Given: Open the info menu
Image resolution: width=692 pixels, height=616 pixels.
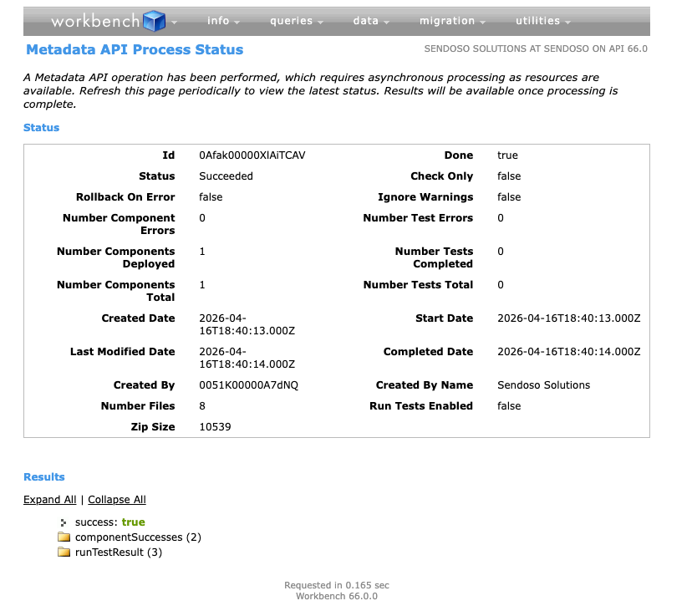Looking at the screenshot, I should pos(223,21).
